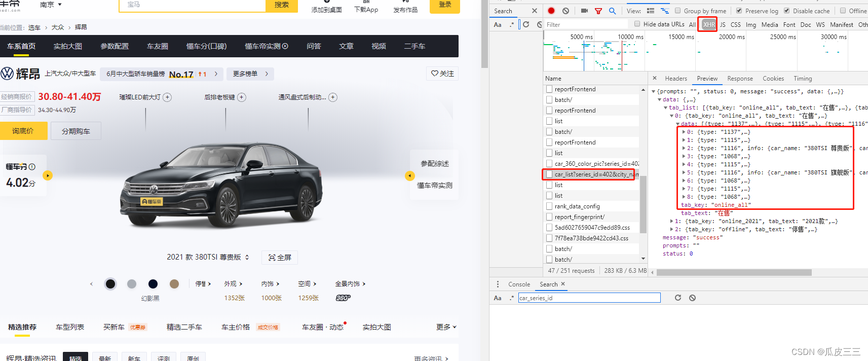Select the brown car color swatch

click(174, 284)
